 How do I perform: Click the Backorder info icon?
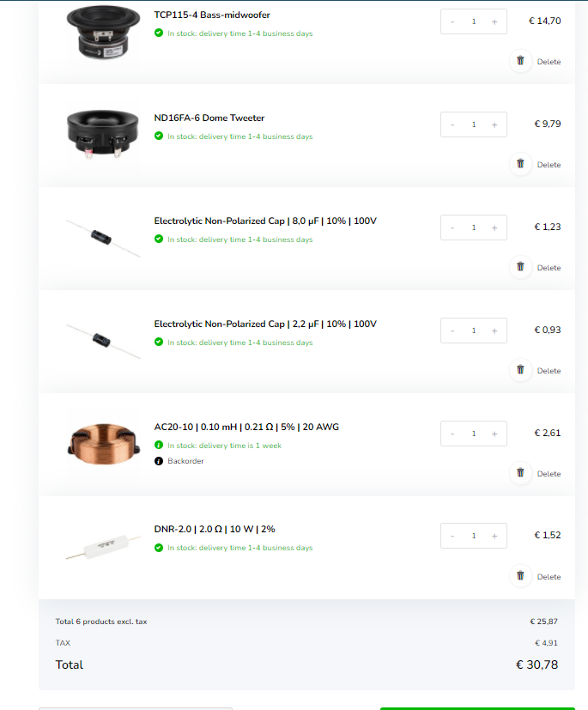click(x=159, y=461)
